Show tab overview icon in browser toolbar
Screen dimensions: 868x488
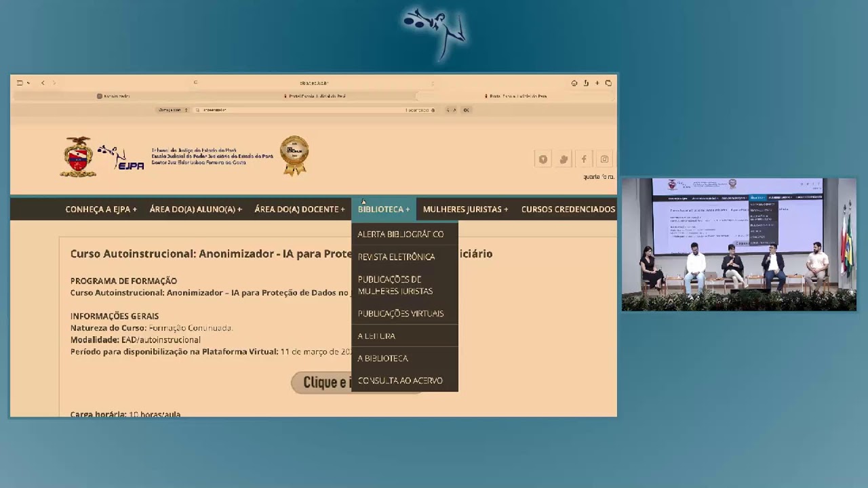[x=608, y=83]
